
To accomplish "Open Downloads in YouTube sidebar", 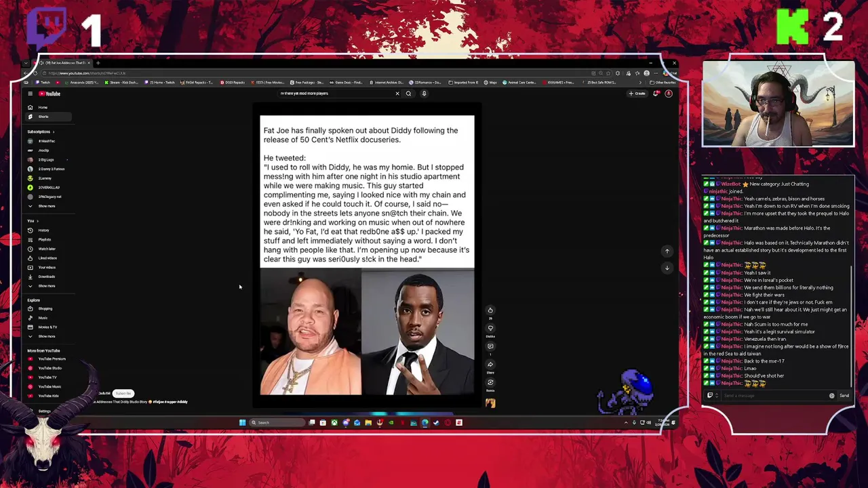I will tap(49, 277).
